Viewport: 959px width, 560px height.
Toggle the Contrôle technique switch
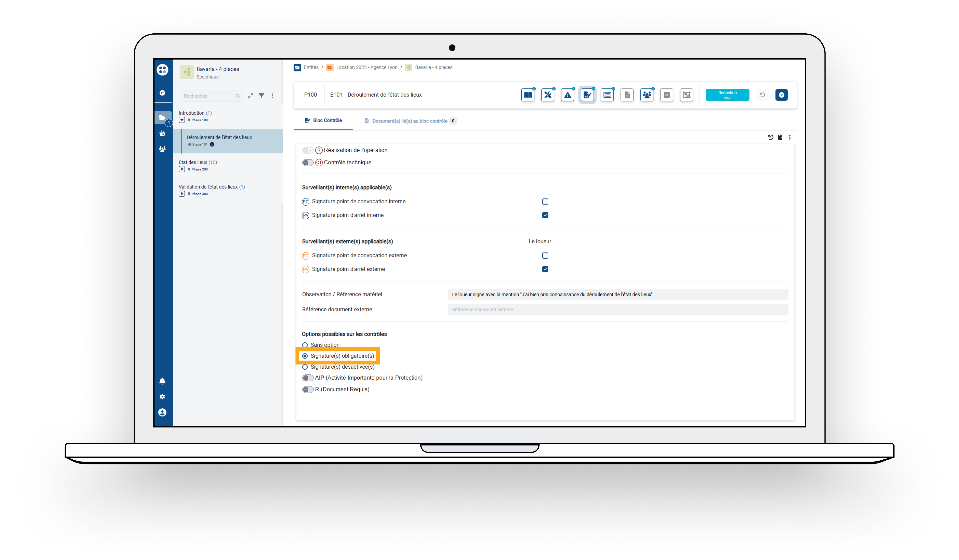click(x=307, y=163)
